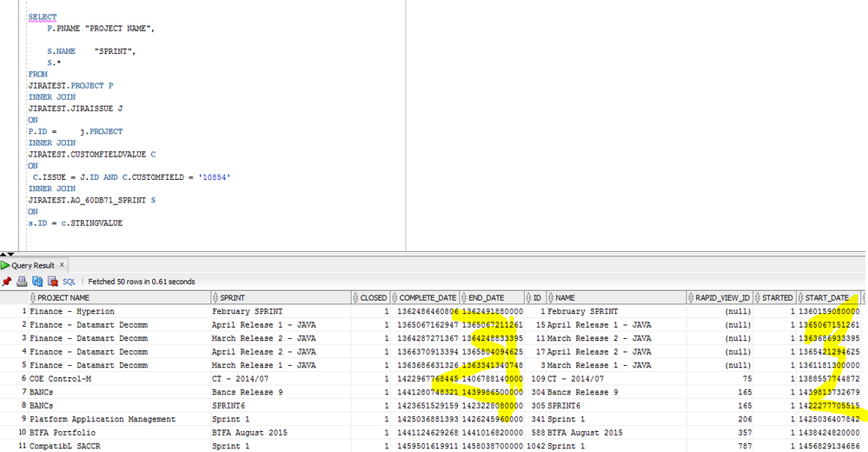868x452 pixels.
Task: Click the print results icon
Action: click(22, 282)
